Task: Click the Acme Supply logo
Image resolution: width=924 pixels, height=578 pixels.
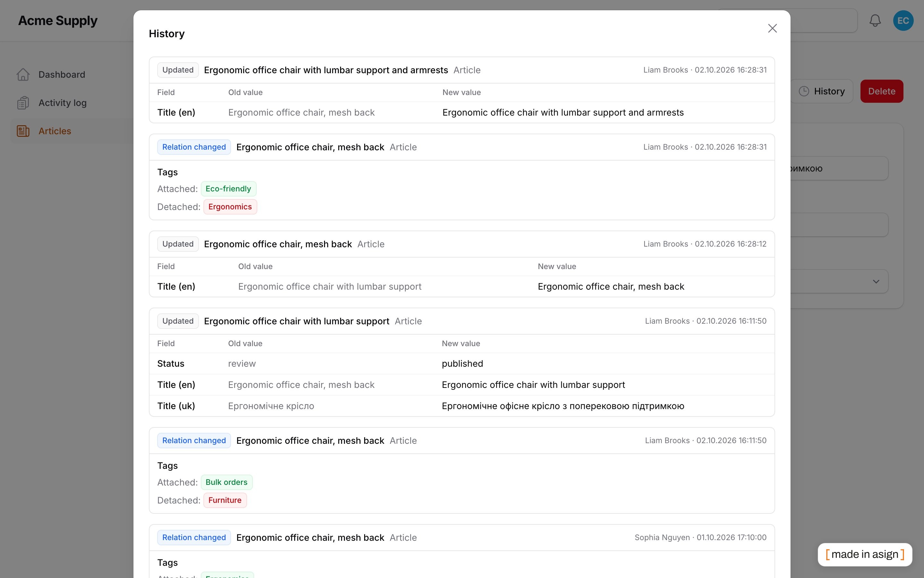Action: [x=58, y=21]
